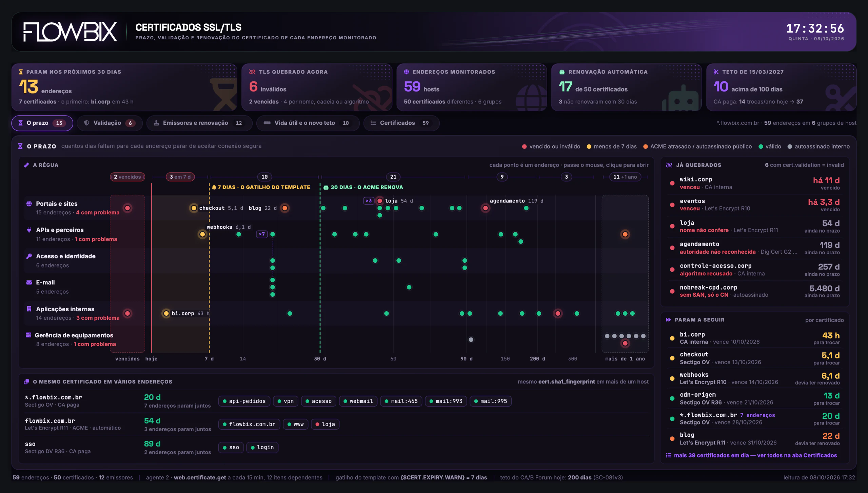868x493 pixels.
Task: Click the 11 +1 ano bucket badge
Action: pyautogui.click(x=625, y=177)
